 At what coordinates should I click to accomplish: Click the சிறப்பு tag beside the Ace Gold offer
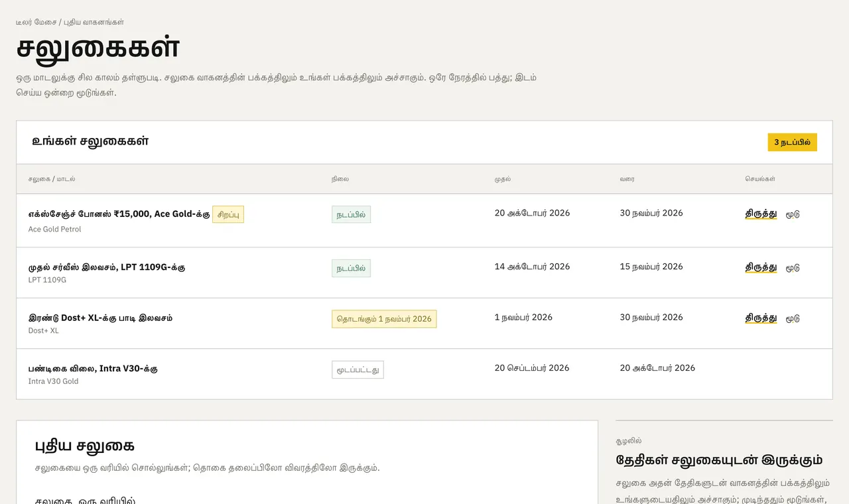[x=228, y=215]
